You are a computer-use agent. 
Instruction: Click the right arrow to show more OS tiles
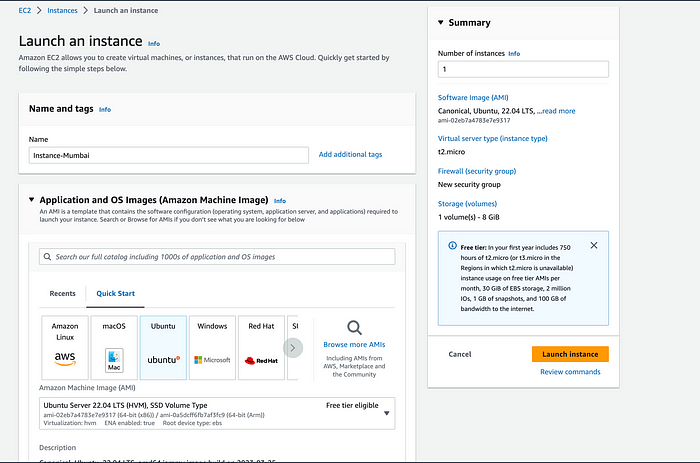[293, 348]
